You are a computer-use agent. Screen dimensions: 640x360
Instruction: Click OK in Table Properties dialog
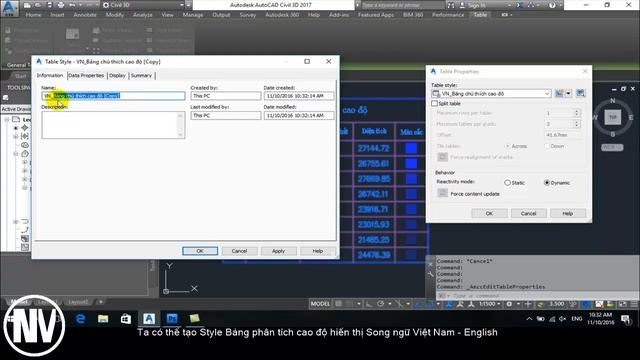[489, 213]
